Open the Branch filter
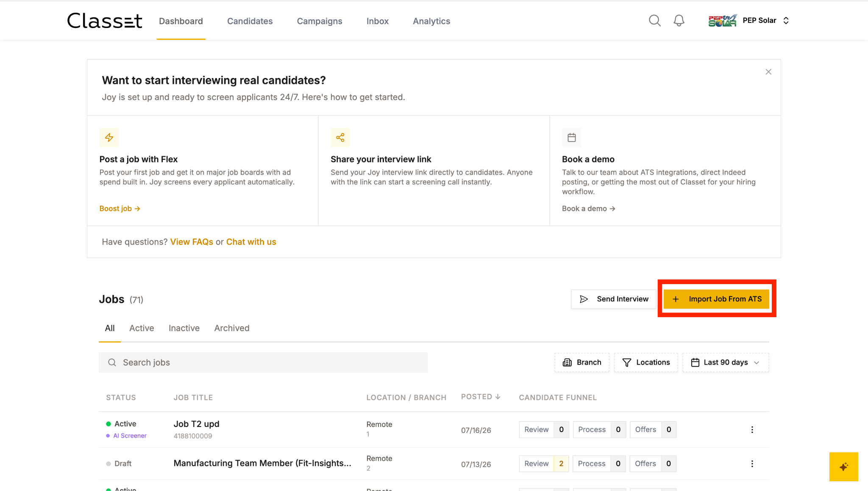Screen dimensions: 868x491 pyautogui.click(x=582, y=363)
